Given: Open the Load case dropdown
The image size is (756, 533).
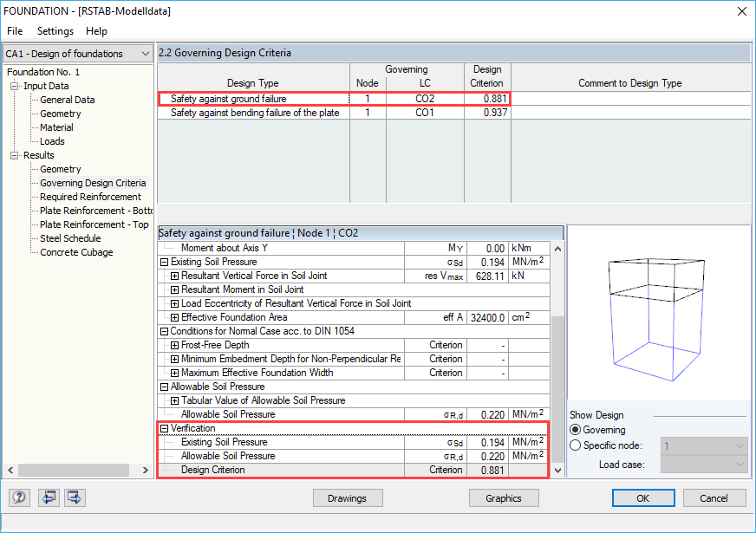Looking at the screenshot, I should [703, 465].
